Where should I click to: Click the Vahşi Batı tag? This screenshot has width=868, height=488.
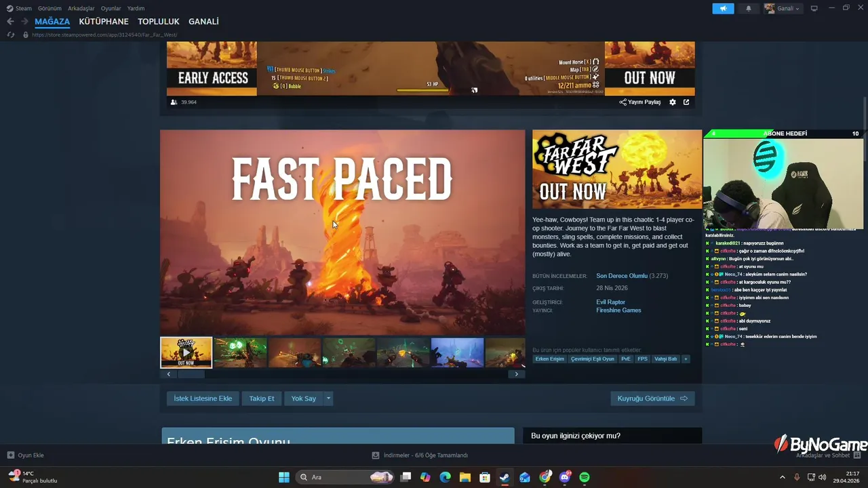(665, 359)
